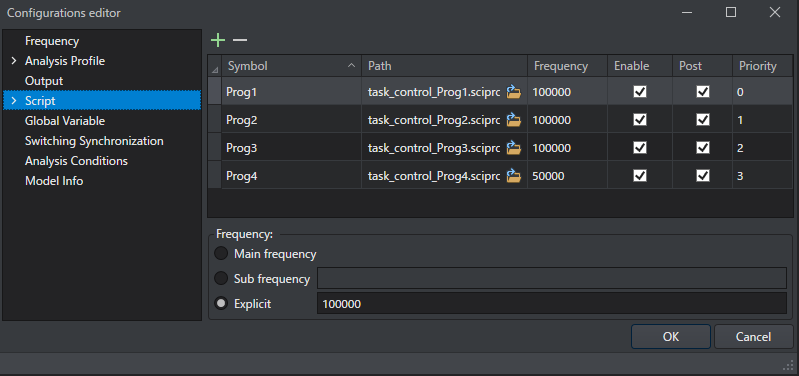Screen dimensions: 799x376
Task: Open the Analysis Conditions settings page
Action: 76,161
